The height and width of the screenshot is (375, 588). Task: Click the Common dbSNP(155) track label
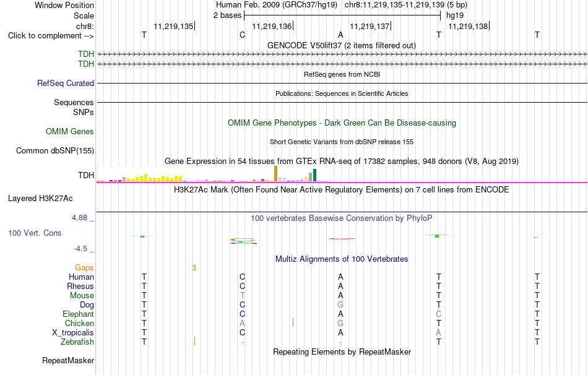(55, 151)
